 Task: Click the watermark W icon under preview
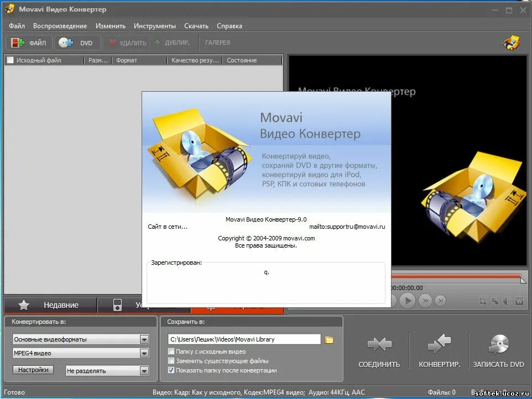[x=519, y=301]
